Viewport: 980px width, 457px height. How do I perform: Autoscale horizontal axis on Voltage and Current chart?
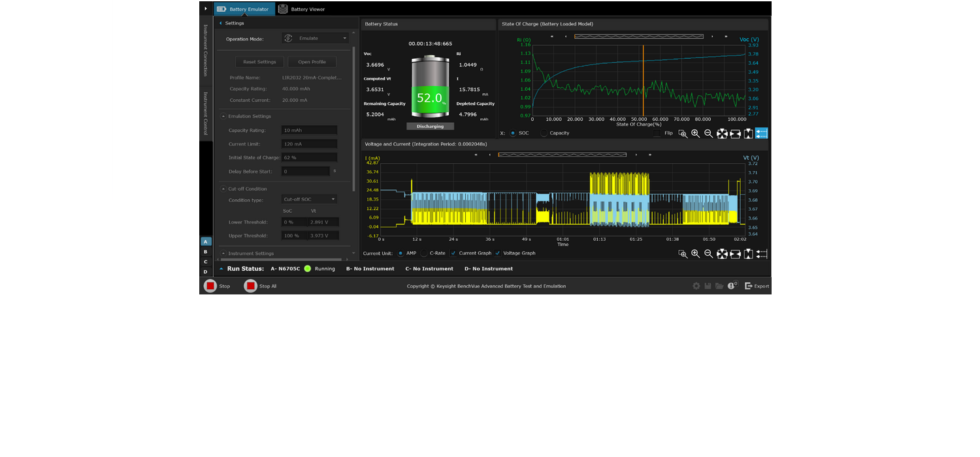[735, 254]
